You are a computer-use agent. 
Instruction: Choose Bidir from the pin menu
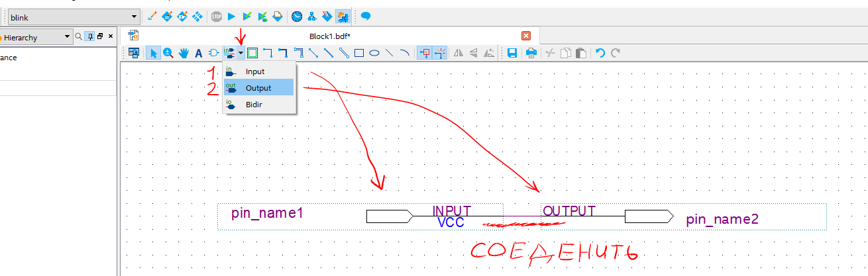(x=258, y=105)
